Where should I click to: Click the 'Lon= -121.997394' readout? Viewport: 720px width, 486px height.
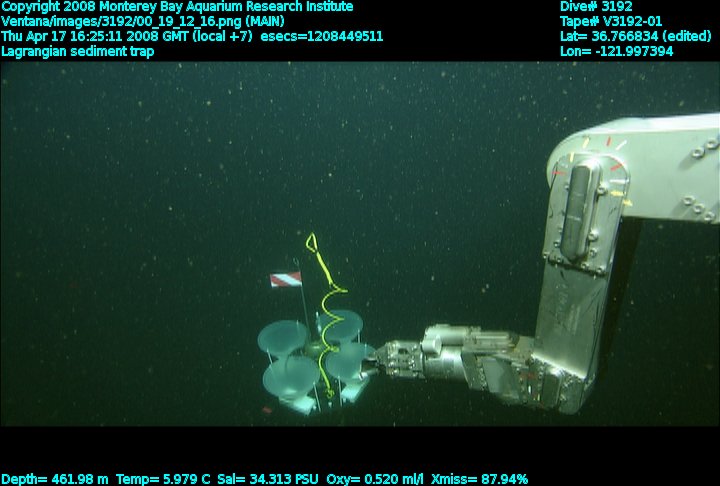tap(616, 51)
